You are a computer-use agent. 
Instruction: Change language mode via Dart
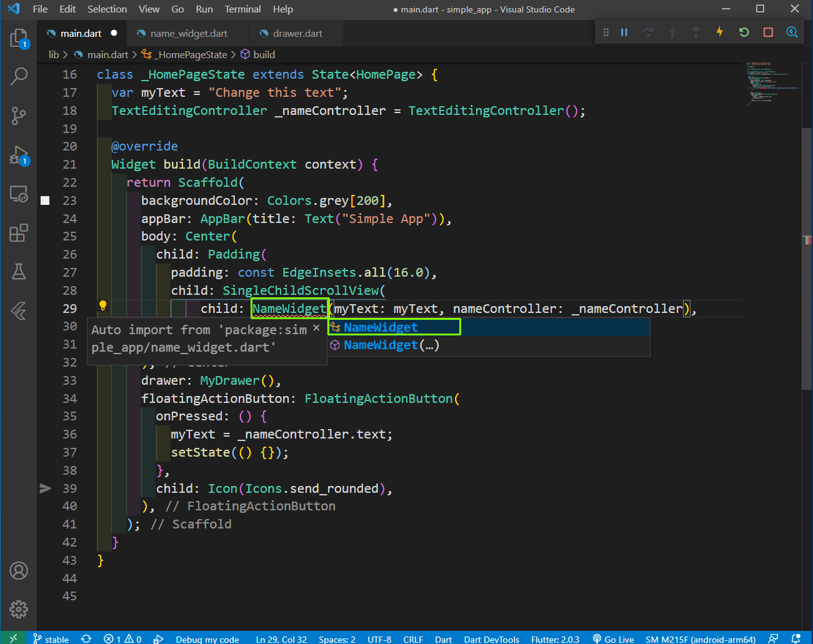pyautogui.click(x=443, y=639)
